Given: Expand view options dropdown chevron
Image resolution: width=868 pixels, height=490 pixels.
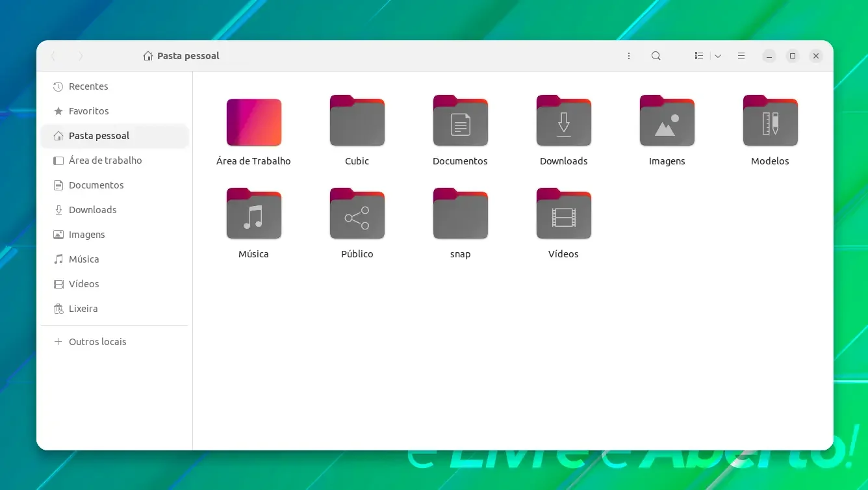Looking at the screenshot, I should [x=718, y=56].
